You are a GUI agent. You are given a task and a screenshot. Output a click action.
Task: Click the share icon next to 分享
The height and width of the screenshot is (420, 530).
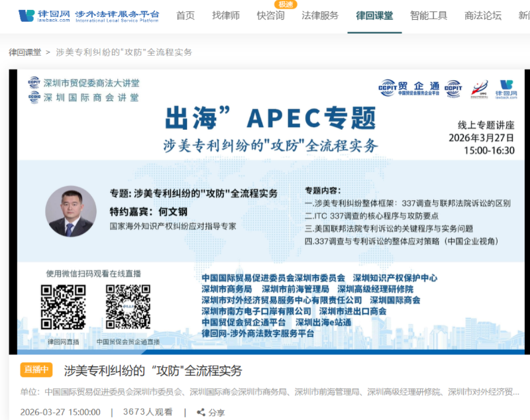click(201, 412)
